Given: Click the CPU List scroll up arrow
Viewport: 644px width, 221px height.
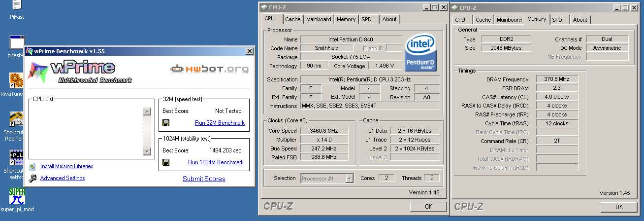Looking at the screenshot, I should pos(147,111).
